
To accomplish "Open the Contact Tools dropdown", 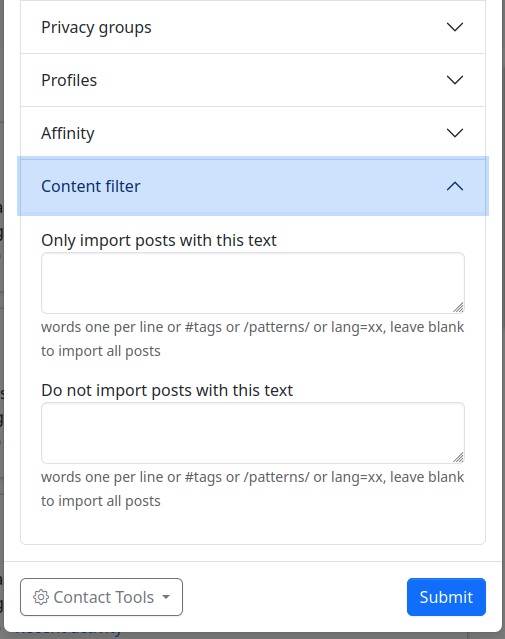I will pyautogui.click(x=101, y=597).
